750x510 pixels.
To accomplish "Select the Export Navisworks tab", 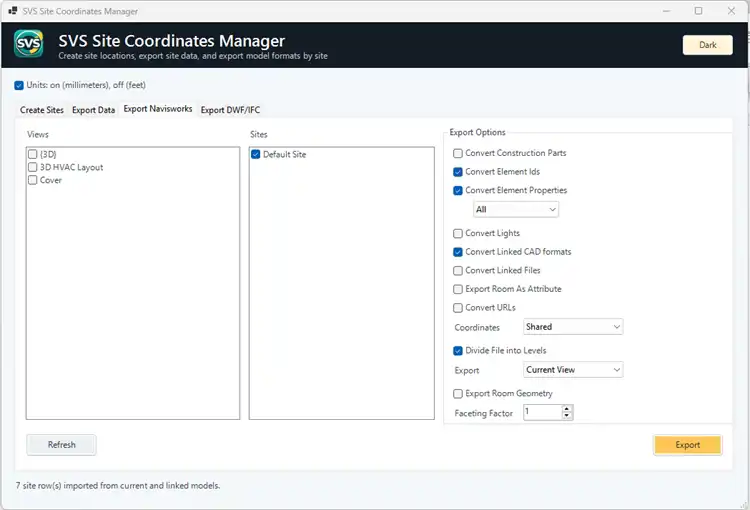I will 158,109.
